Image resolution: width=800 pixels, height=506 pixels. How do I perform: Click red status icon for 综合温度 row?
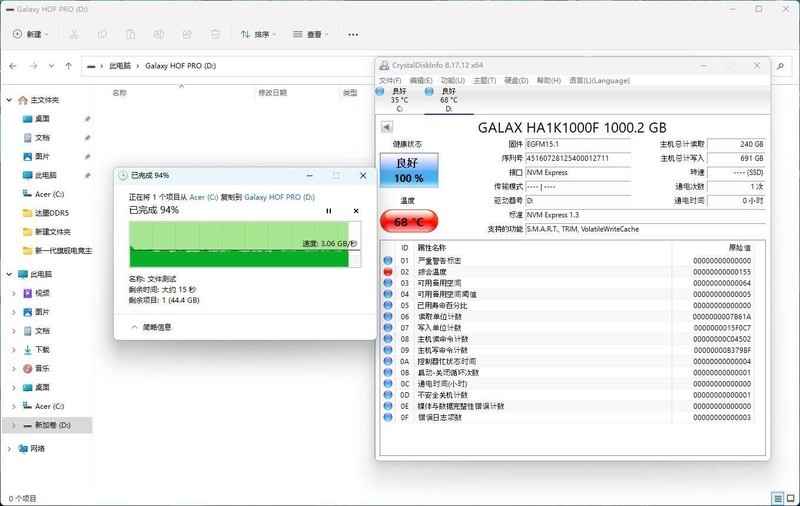[388, 272]
